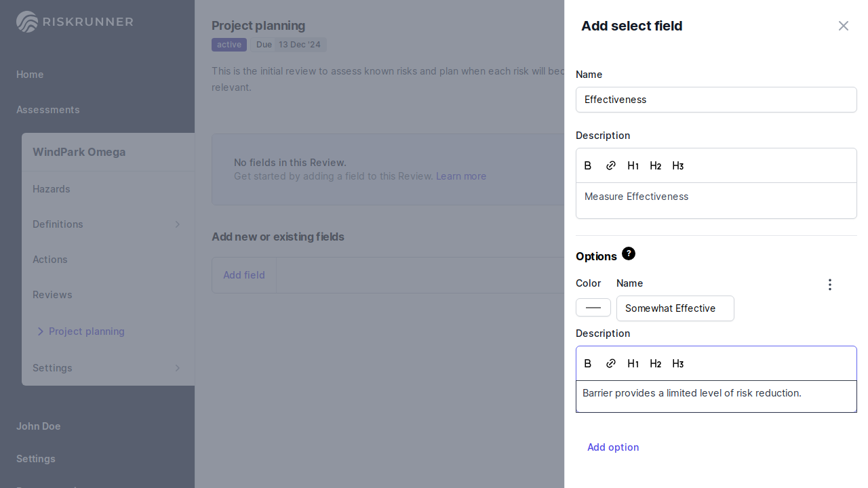This screenshot has width=868, height=488.
Task: Apply H3 heading in field Description toolbar
Action: click(x=677, y=165)
